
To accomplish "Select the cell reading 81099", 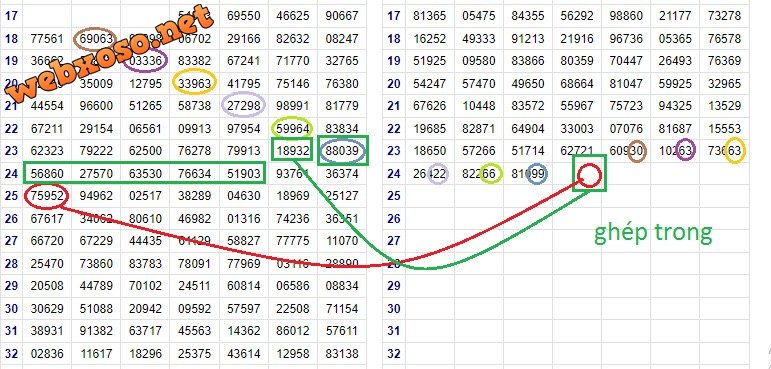I will [528, 173].
